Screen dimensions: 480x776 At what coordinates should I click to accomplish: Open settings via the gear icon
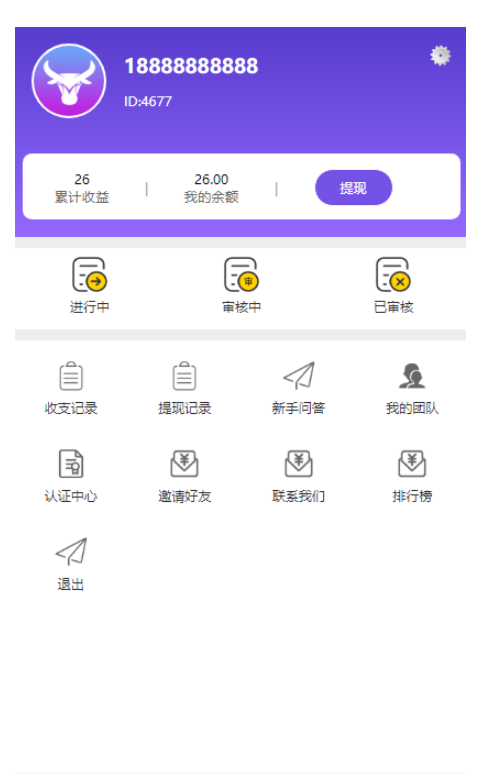(440, 55)
